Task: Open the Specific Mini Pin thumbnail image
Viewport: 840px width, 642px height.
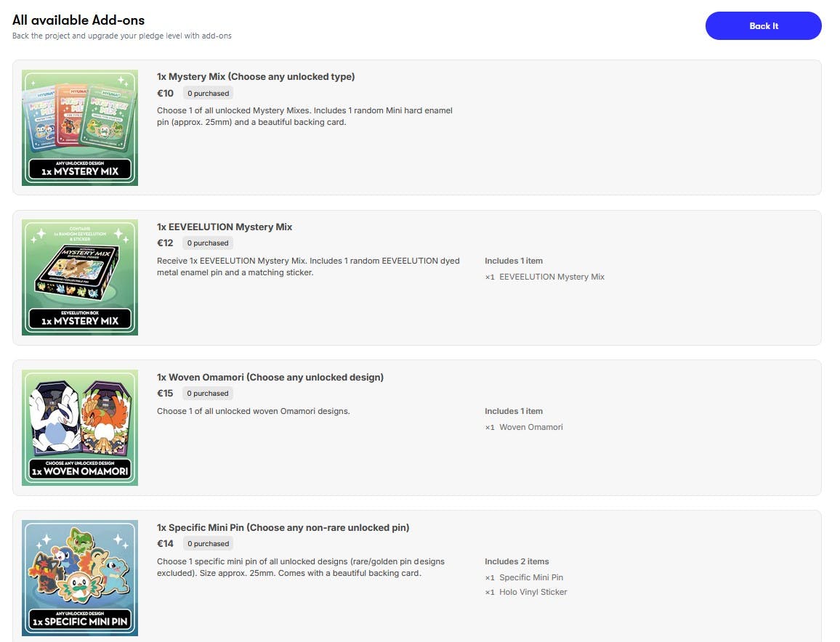Action: [80, 578]
